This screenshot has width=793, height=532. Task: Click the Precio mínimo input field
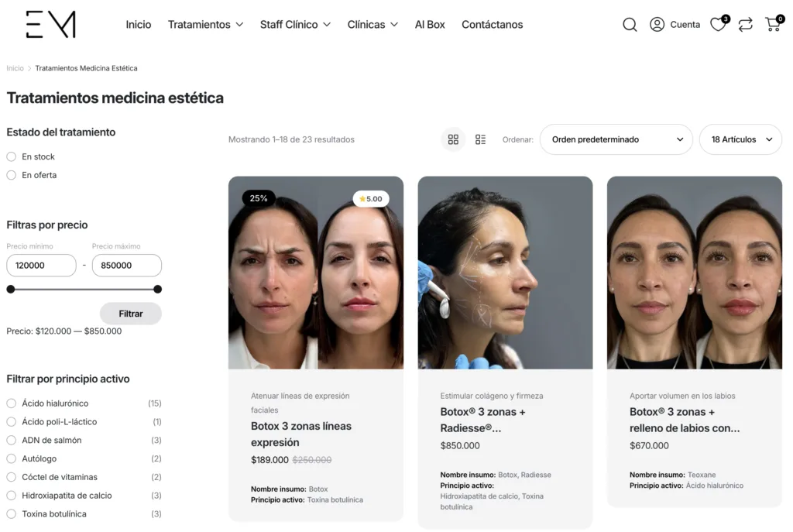pos(41,266)
